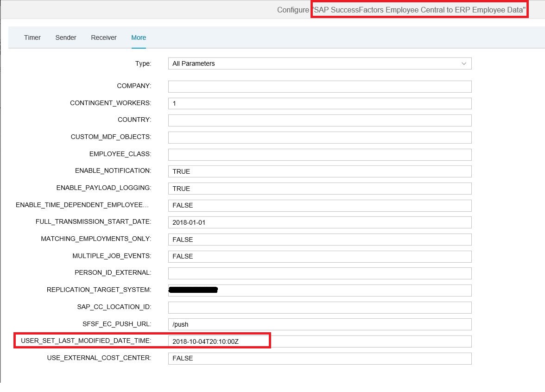This screenshot has width=545, height=392.
Task: Click the MULTIPLE_JOB_EVENTS: label
Action: (112, 256)
